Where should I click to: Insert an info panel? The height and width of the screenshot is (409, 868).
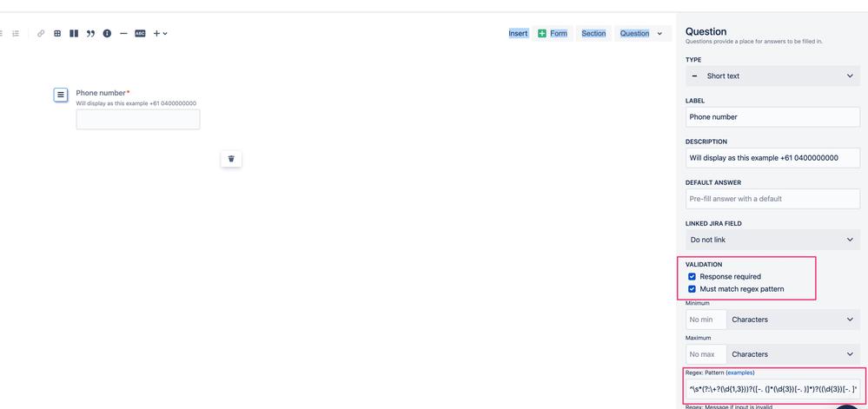(107, 33)
